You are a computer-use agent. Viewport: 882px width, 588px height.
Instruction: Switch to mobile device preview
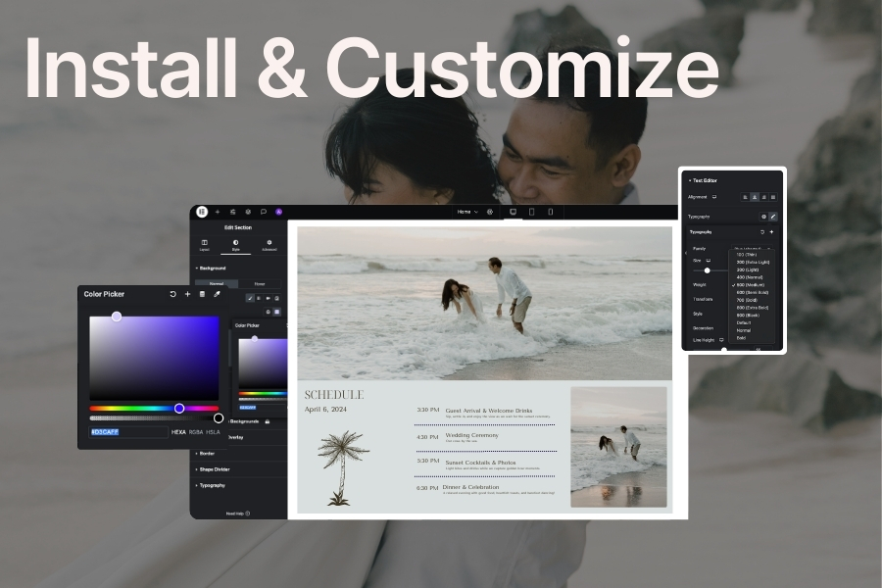point(551,212)
